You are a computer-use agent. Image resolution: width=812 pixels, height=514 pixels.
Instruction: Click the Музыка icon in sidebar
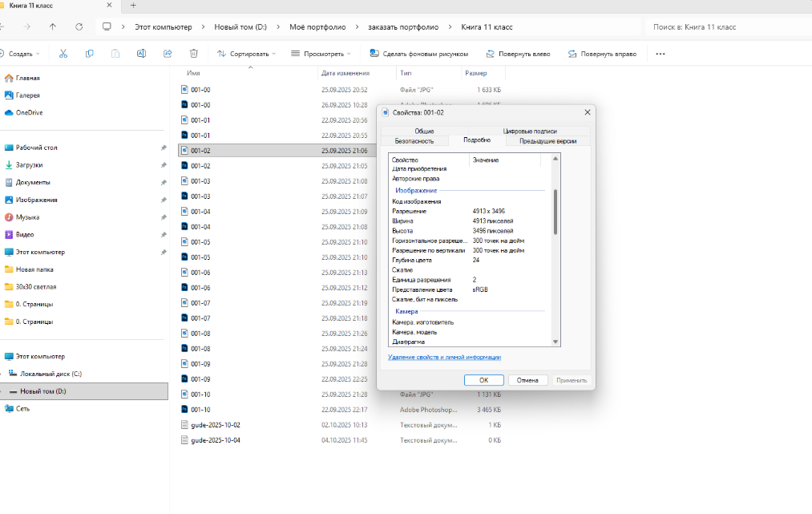(9, 217)
